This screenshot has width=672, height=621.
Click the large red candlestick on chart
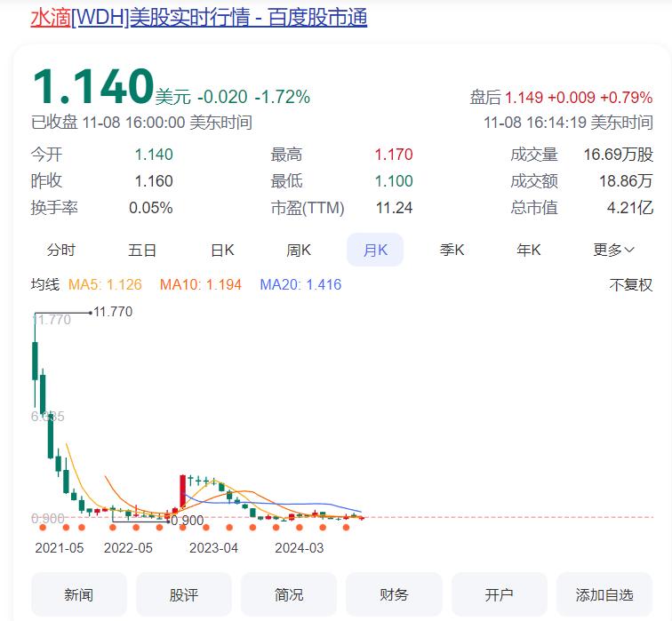182,491
